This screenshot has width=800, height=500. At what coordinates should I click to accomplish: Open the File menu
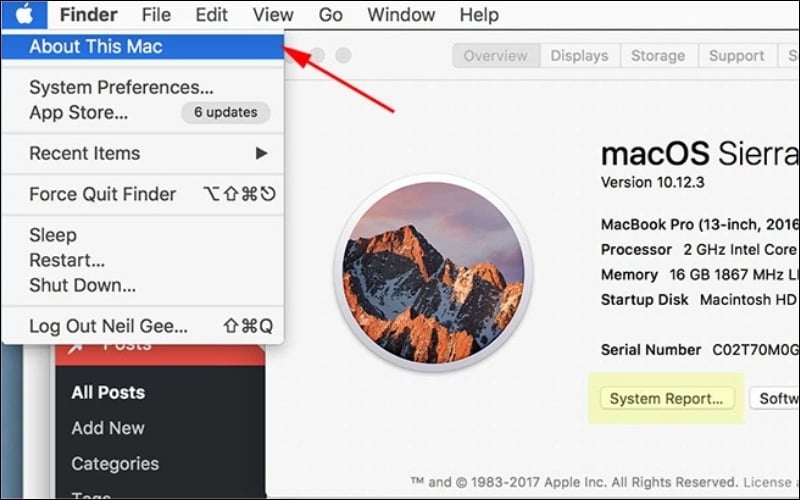coord(156,14)
